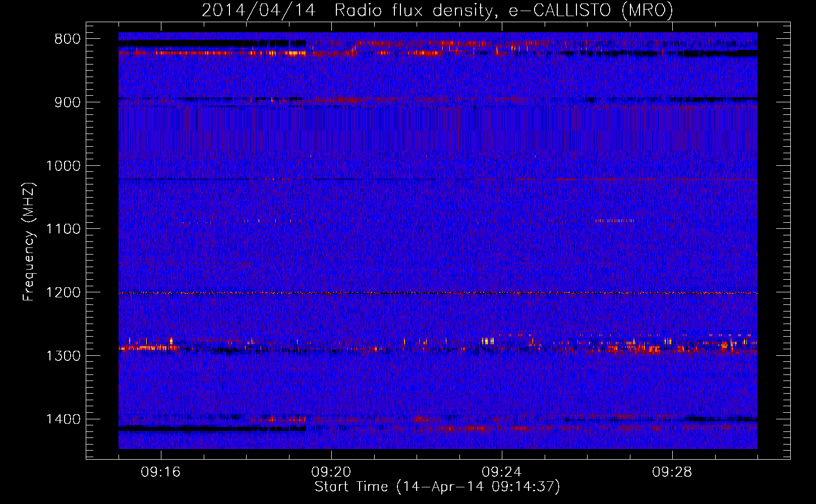The image size is (816, 504).
Task: Click the bright burst near 1290 MHz at 09:24
Action: 488,341
